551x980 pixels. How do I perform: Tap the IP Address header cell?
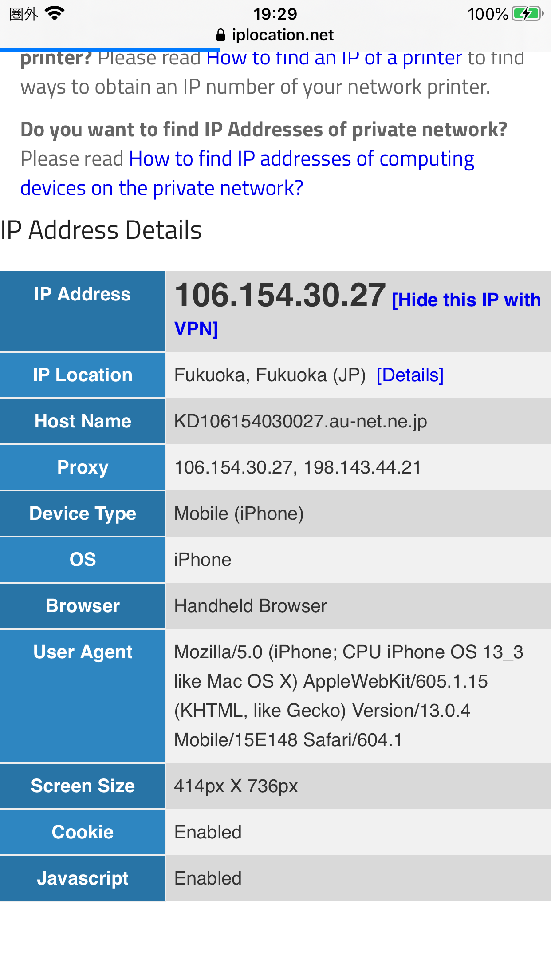coord(83,295)
